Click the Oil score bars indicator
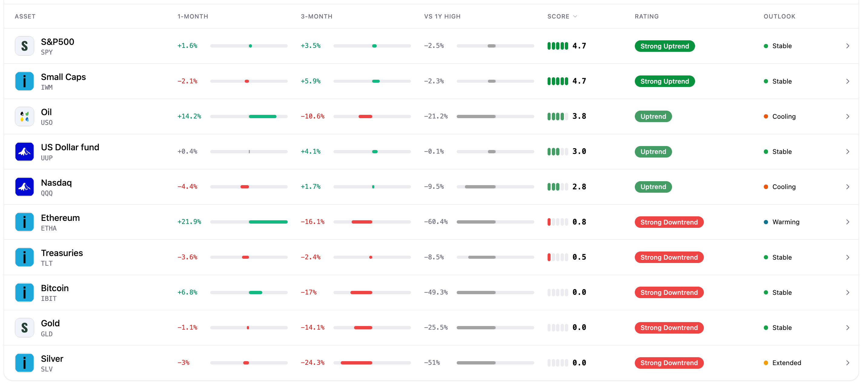Image resolution: width=868 pixels, height=386 pixels. coord(558,116)
